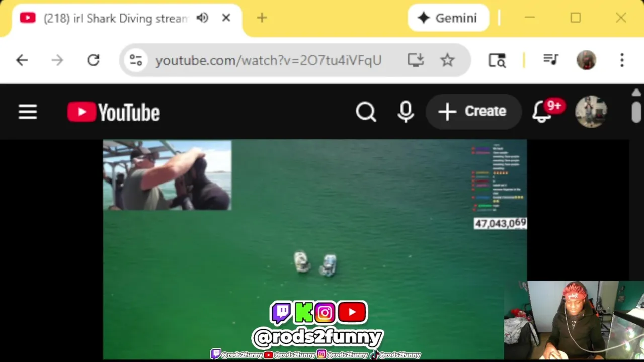Open Gemini from the title bar

pos(448,18)
